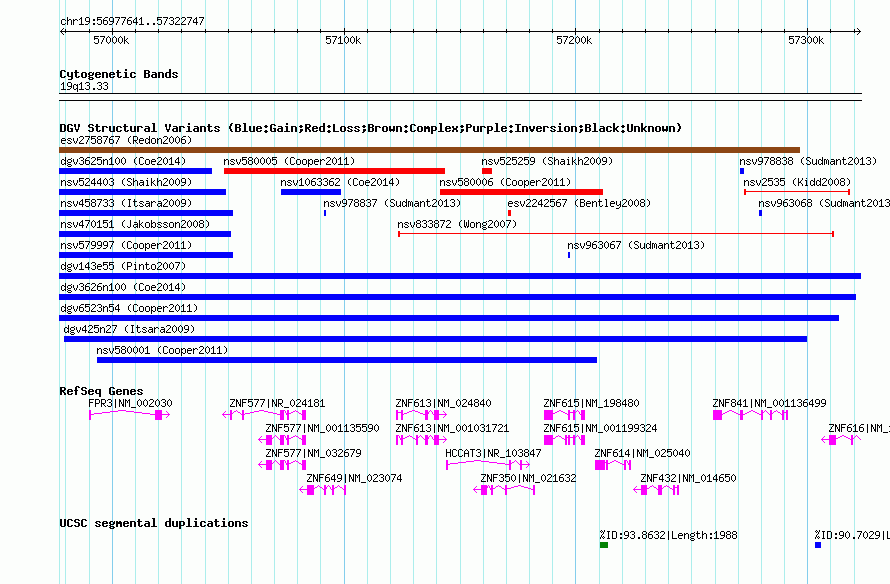Image resolution: width=890 pixels, height=584 pixels.
Task: Click the nsv525259 (Shaikh2009) label
Action: pyautogui.click(x=547, y=161)
